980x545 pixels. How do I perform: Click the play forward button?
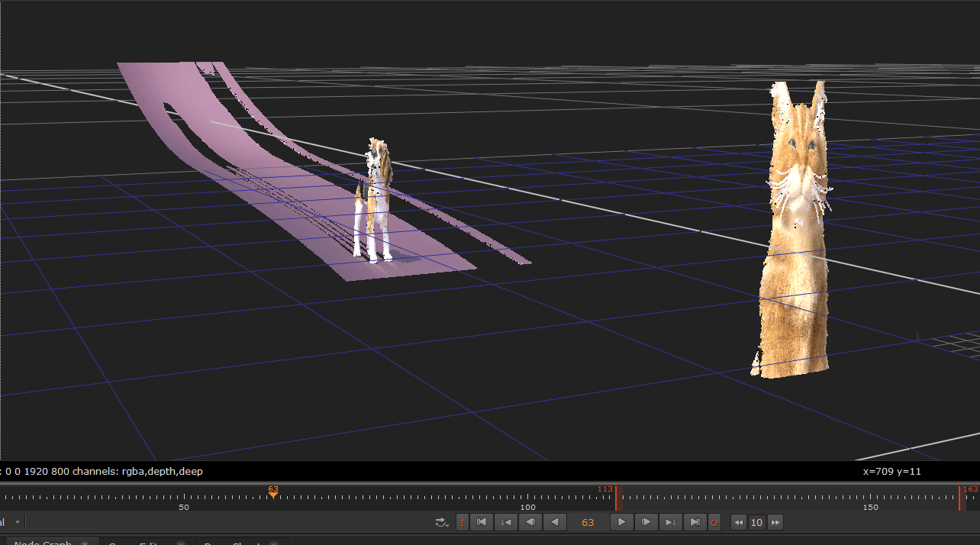621,522
